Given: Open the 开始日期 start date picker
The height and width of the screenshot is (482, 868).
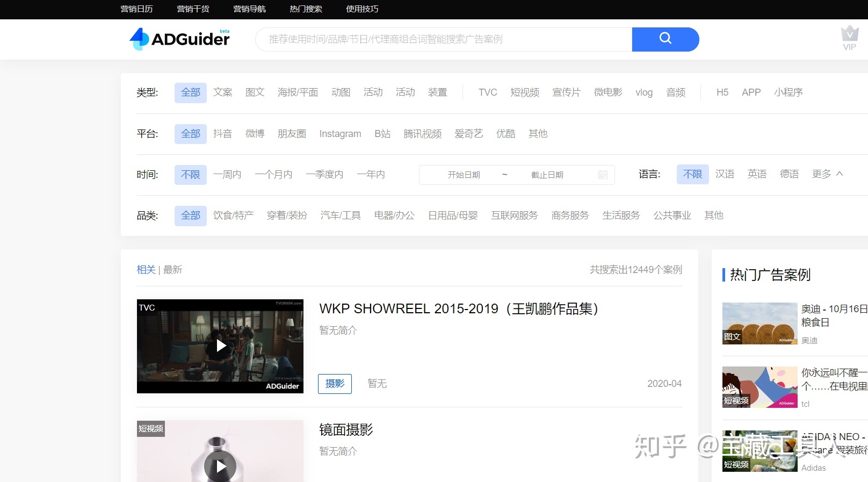Looking at the screenshot, I should (464, 175).
